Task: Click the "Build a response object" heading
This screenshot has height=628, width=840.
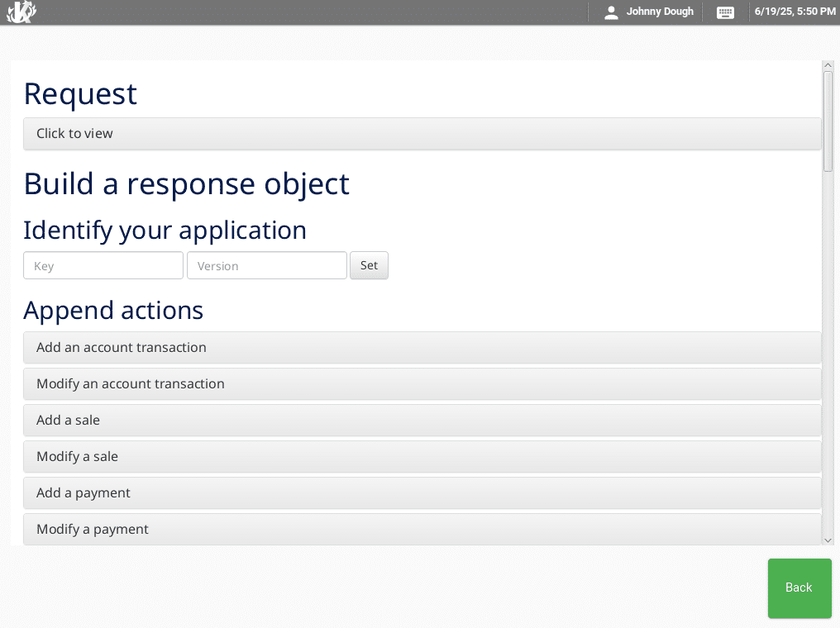Action: [x=186, y=184]
